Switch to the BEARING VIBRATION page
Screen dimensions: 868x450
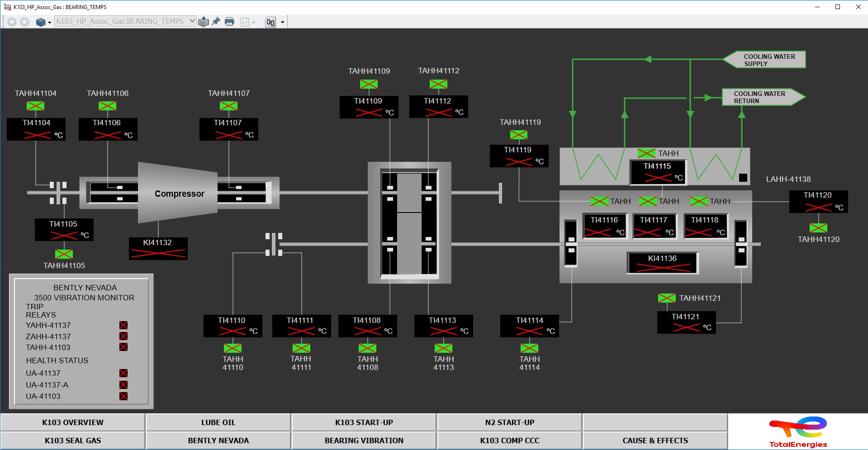364,441
